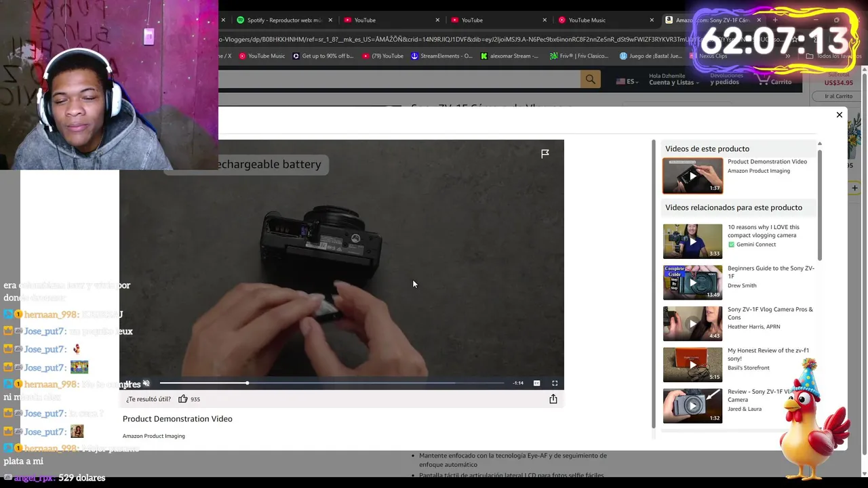The height and width of the screenshot is (488, 868).
Task: Open StreamElements bookmark
Action: (x=441, y=56)
